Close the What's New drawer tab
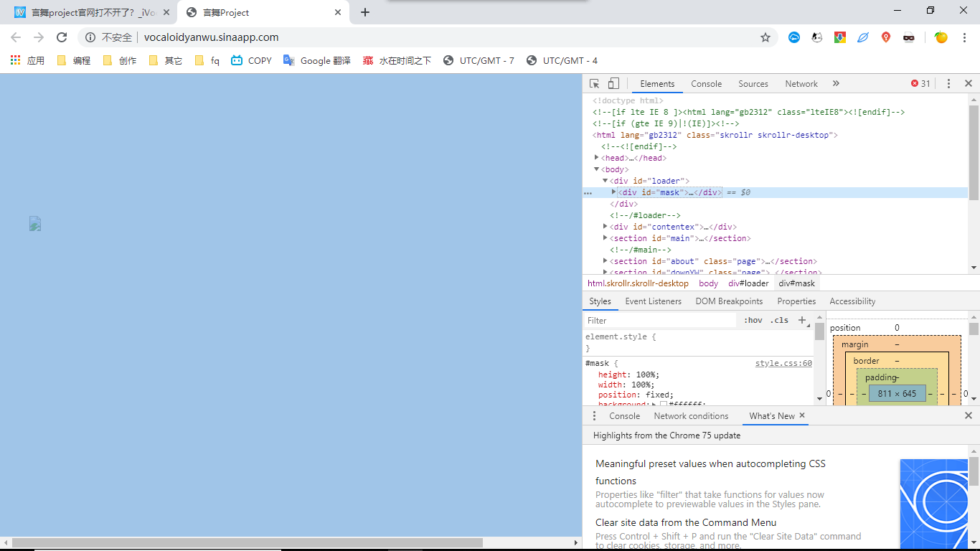Viewport: 980px width, 551px height. [802, 415]
